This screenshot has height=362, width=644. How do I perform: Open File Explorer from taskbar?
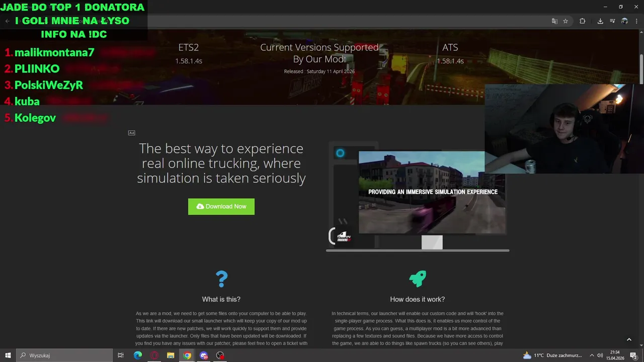[171, 355]
